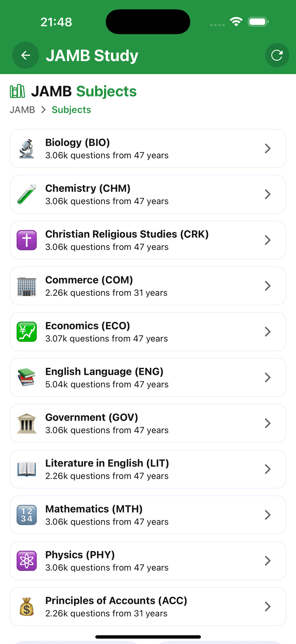Viewport: 296px width, 644px height.
Task: Open Economics (ECO) subject entry
Action: point(148,332)
